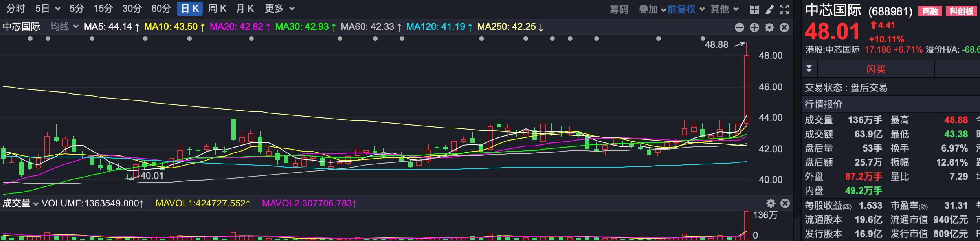Switch to the 月K tab

click(245, 9)
